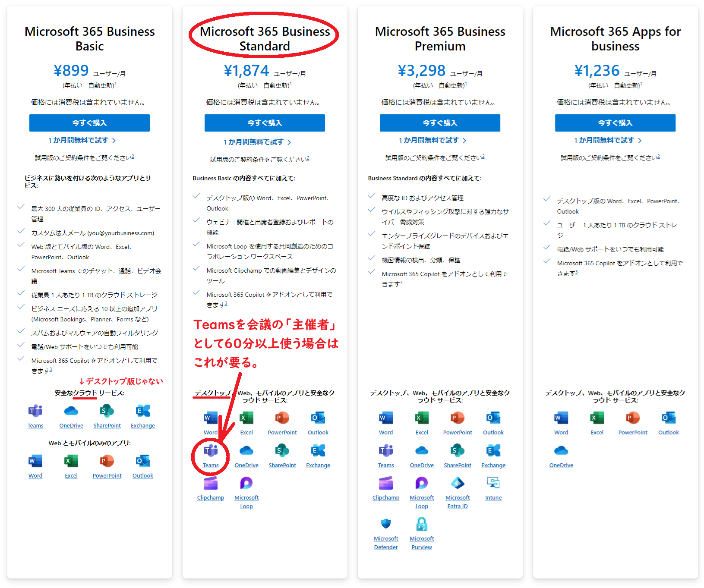This screenshot has width=704, height=588.
Task: Click the Teams text link in Business Standard
Action: pos(211,465)
